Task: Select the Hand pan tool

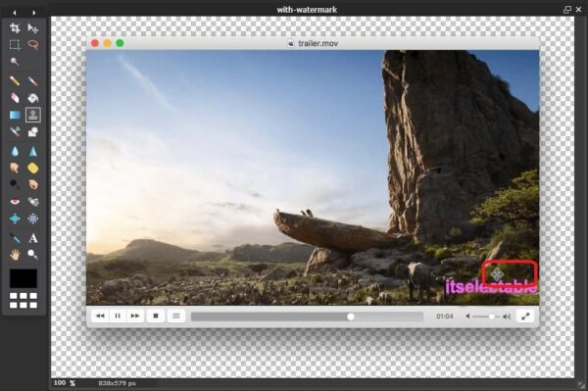Action: click(x=15, y=255)
